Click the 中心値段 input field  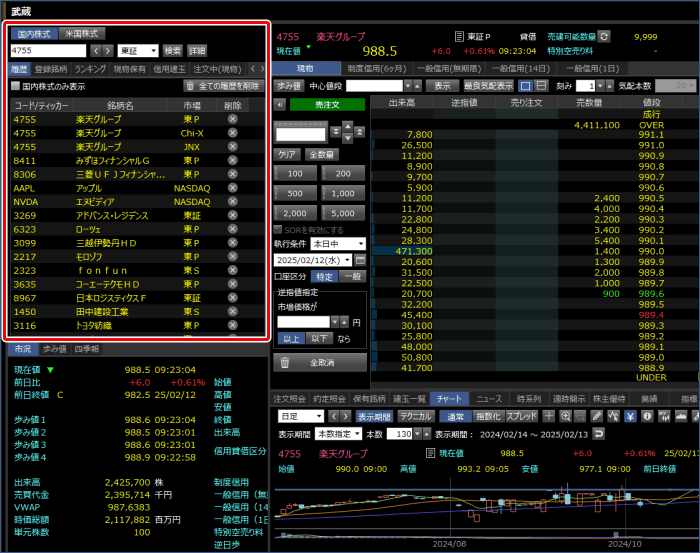[x=375, y=86]
